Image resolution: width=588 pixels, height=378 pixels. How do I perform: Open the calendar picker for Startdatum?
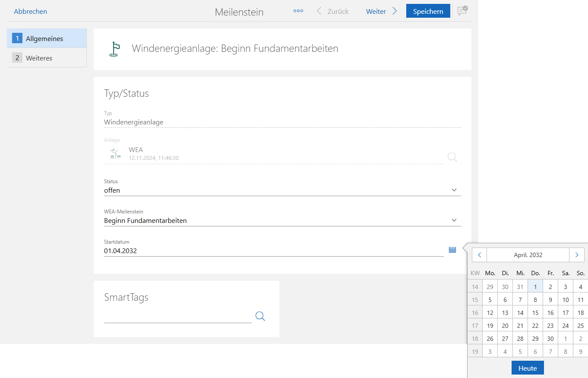pyautogui.click(x=452, y=250)
